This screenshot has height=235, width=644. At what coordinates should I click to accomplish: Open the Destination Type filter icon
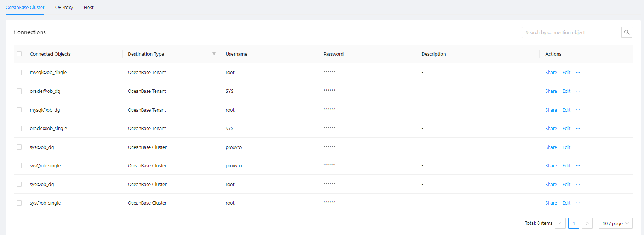(x=214, y=54)
